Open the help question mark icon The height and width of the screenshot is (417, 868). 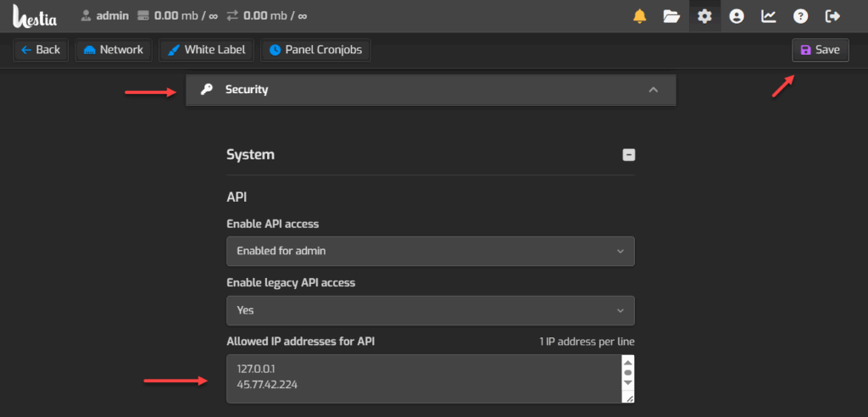(800, 16)
